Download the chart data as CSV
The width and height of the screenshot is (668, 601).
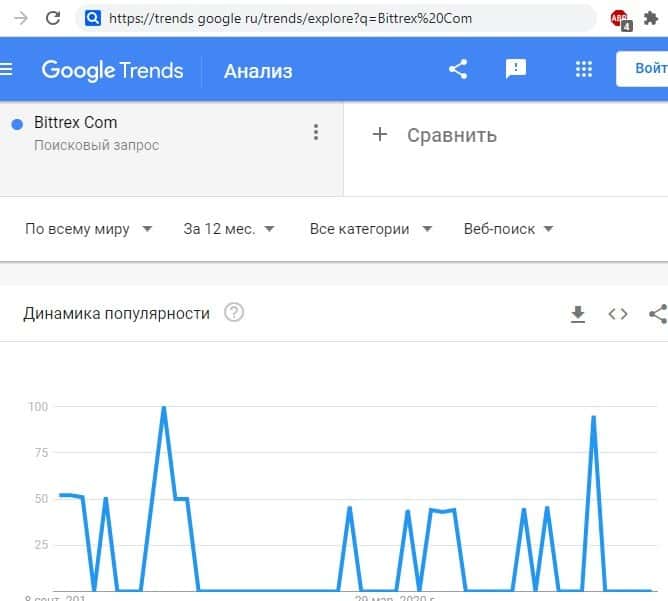tap(577, 314)
